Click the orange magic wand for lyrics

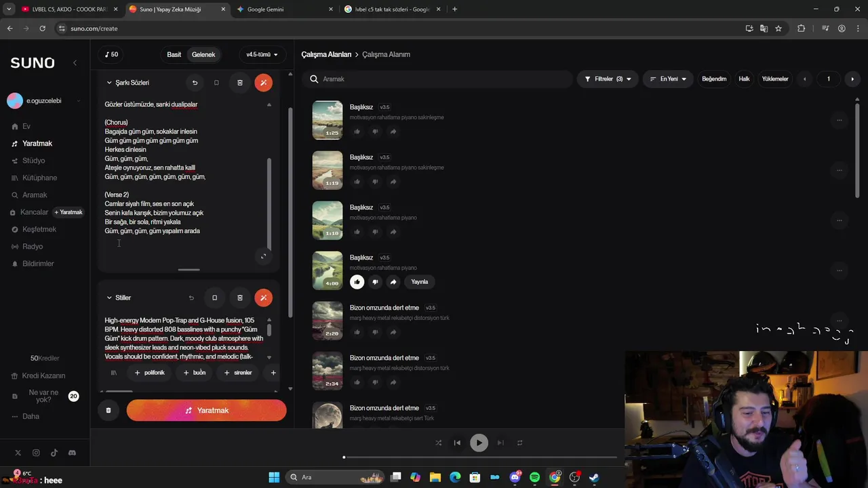(x=263, y=83)
